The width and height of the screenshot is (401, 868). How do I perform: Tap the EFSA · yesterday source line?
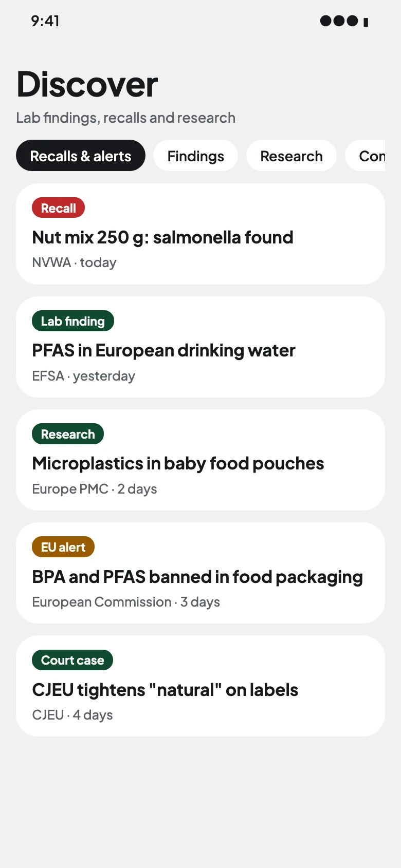tap(83, 376)
